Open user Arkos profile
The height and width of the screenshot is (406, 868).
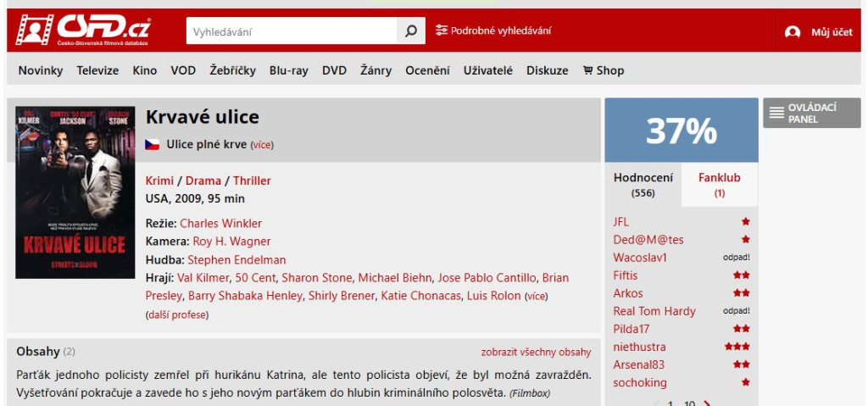click(628, 293)
